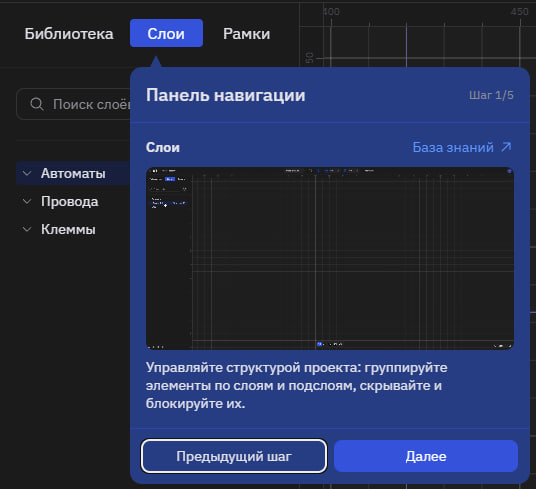Open the Рамки tab
536x489 pixels.
(246, 33)
